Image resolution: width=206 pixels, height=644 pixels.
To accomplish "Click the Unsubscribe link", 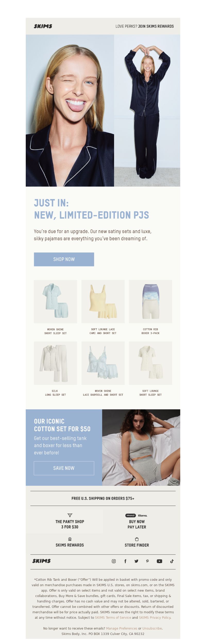I will (x=152, y=629).
